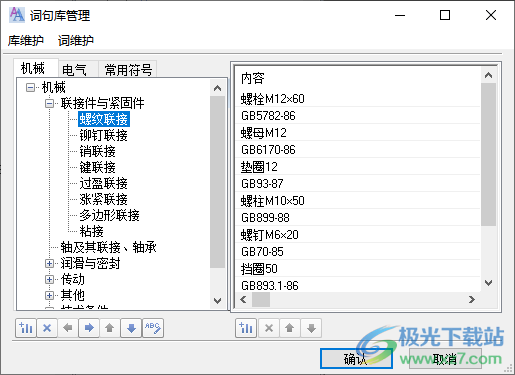Select 键联接 in the tree

[98, 167]
